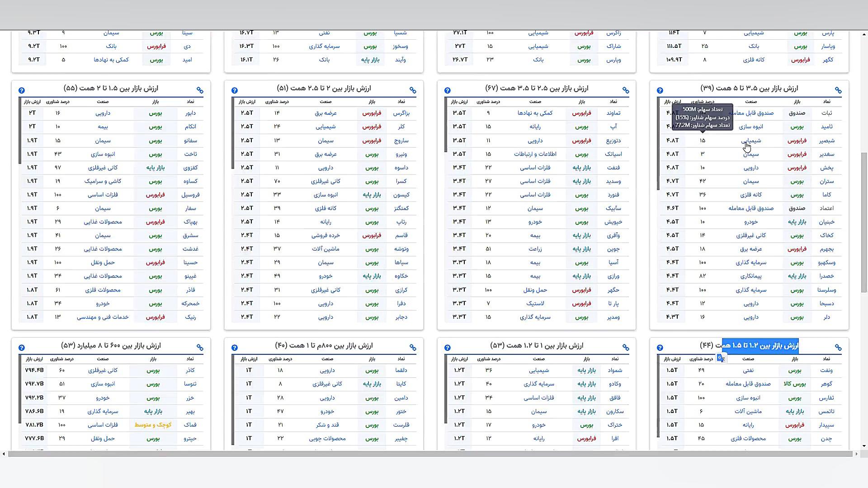Click market صندوق in اعتماد row
The image size is (868, 488).
[x=797, y=208]
